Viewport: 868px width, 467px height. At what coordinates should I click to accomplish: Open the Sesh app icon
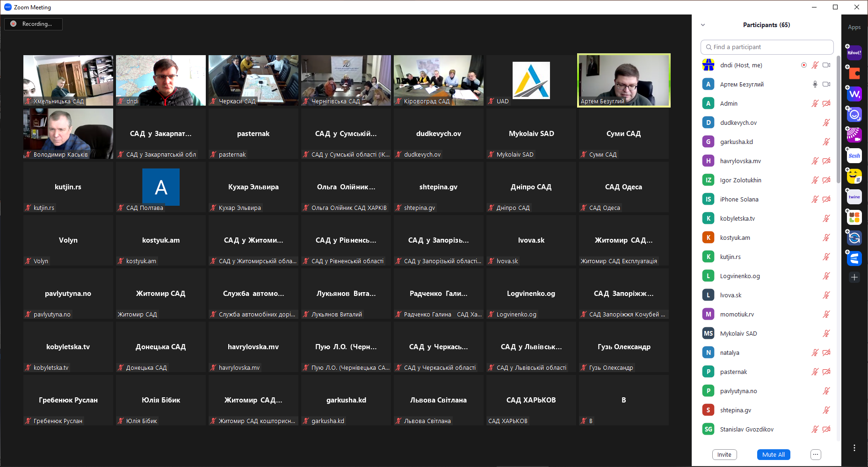854,156
